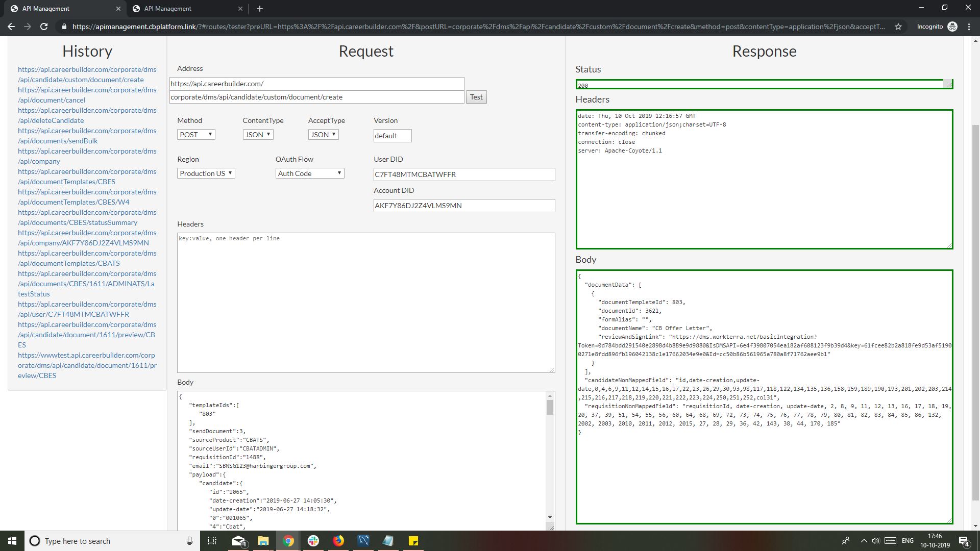The height and width of the screenshot is (551, 980).
Task: Click the site lock icon in the address bar
Action: 64,27
